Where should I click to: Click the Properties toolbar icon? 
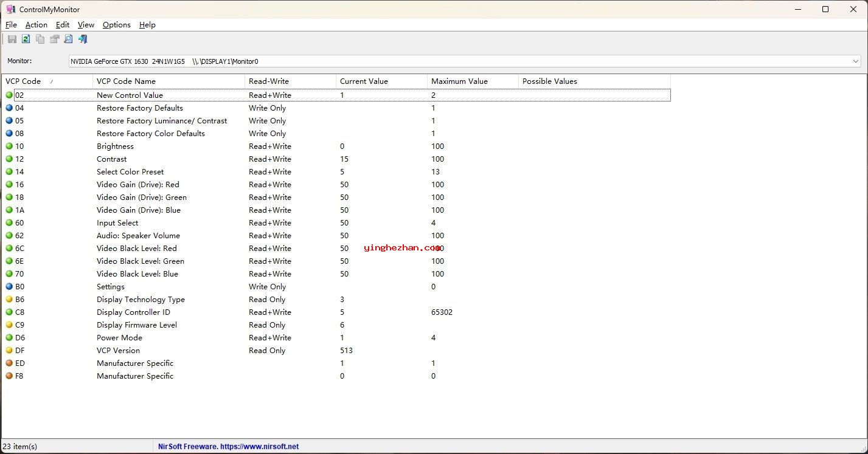(54, 39)
